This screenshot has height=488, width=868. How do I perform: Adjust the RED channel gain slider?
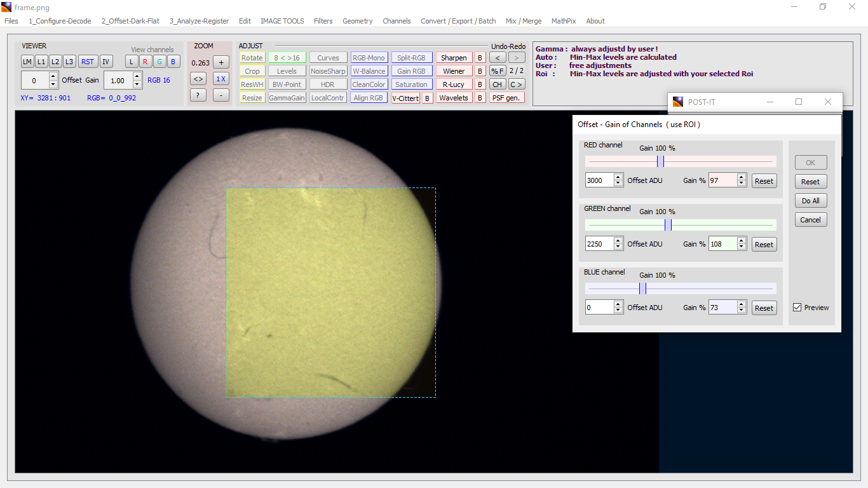[681, 161]
